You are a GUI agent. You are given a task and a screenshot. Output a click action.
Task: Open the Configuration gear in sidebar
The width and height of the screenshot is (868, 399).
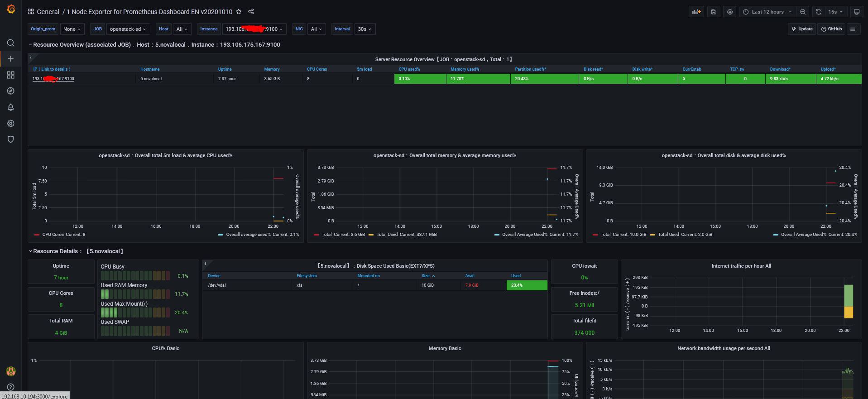pyautogui.click(x=11, y=124)
